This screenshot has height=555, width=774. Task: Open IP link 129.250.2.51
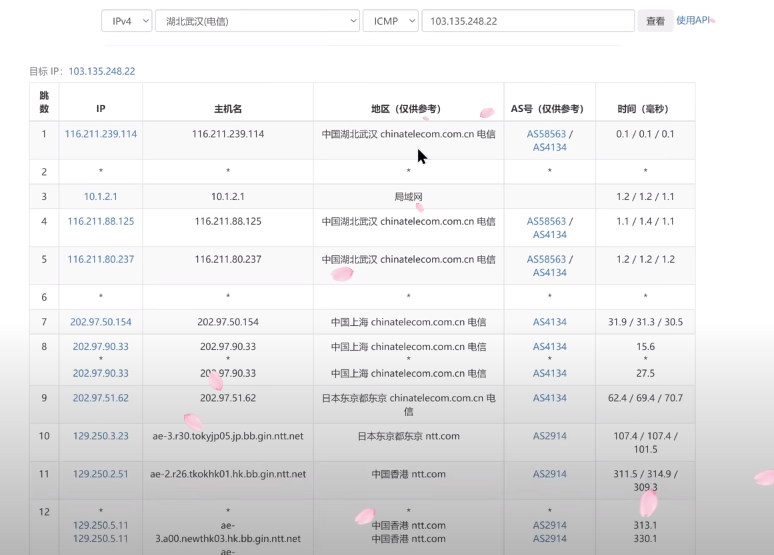pyautogui.click(x=101, y=474)
